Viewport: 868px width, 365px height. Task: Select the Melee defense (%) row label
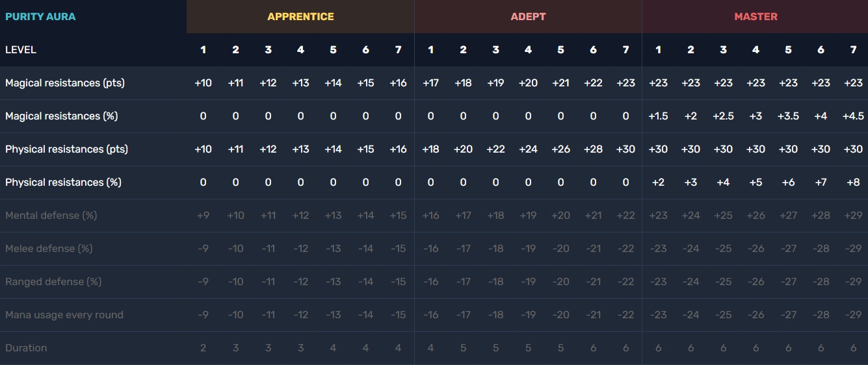tap(49, 249)
